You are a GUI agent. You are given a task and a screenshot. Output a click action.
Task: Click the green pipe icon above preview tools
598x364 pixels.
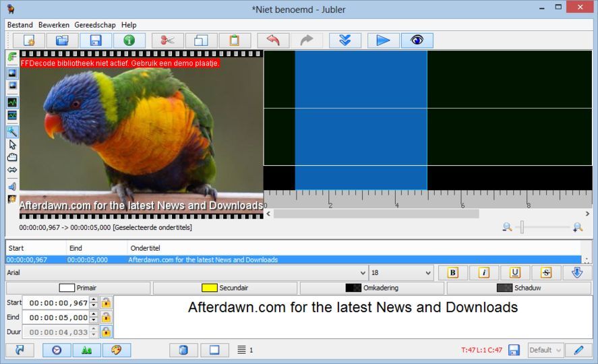point(12,57)
